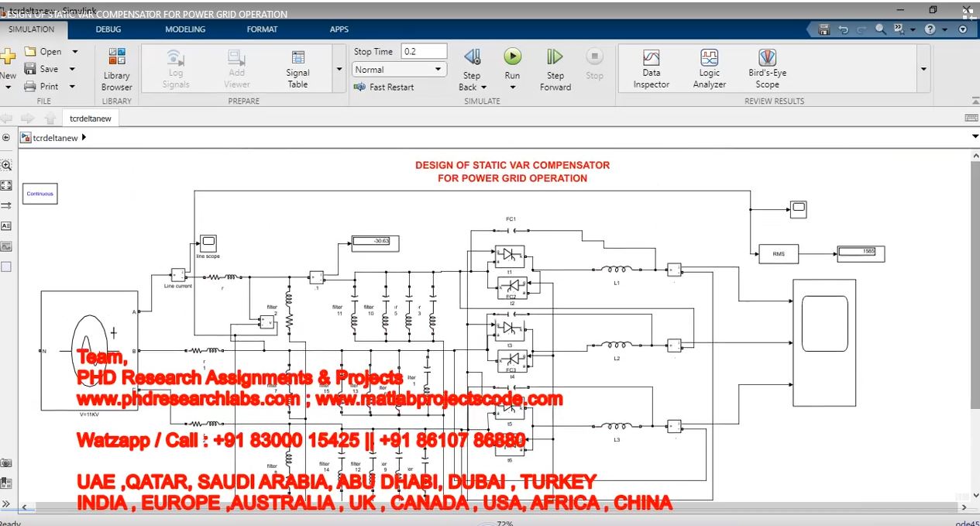Viewport: 980px width, 526px height.
Task: Select the RMS block
Action: [x=778, y=253]
